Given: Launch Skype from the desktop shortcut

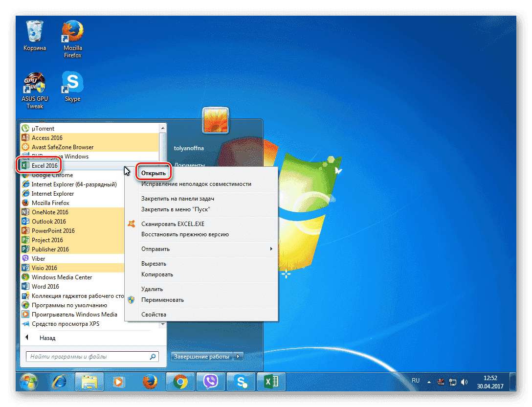Looking at the screenshot, I should (72, 84).
